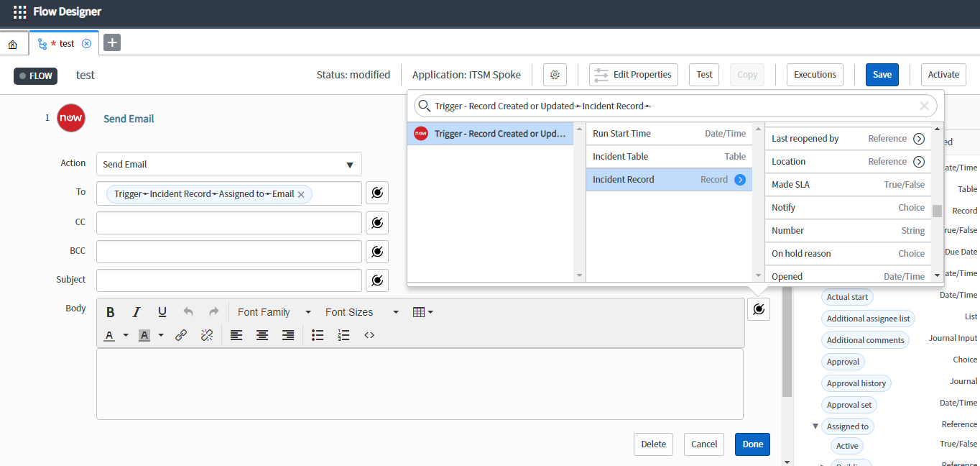Click into the Subject input field
This screenshot has height=466, width=980.
tap(229, 280)
